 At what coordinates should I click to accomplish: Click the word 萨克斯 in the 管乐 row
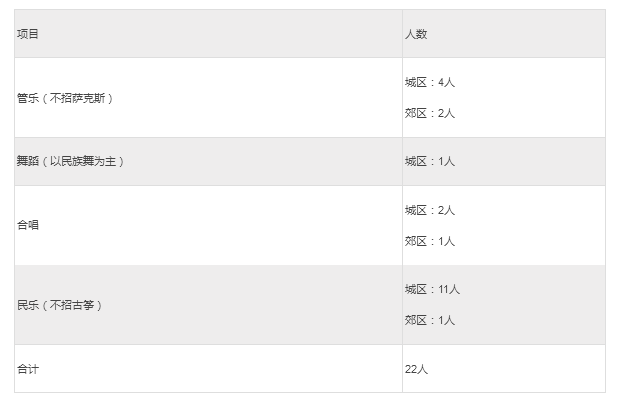coord(89,98)
